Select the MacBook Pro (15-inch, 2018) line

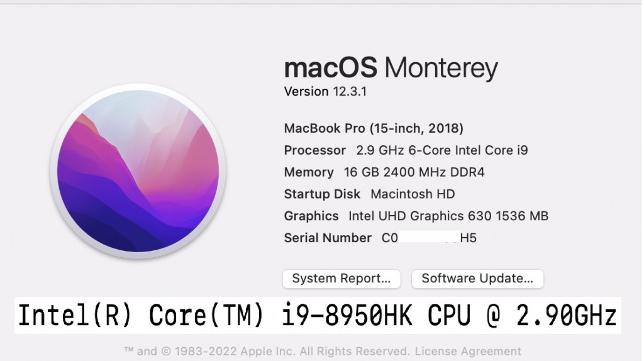point(374,128)
